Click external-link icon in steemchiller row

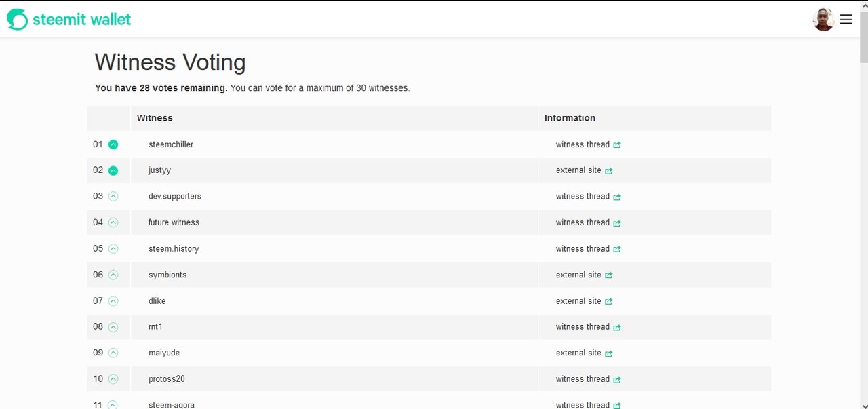click(x=617, y=145)
